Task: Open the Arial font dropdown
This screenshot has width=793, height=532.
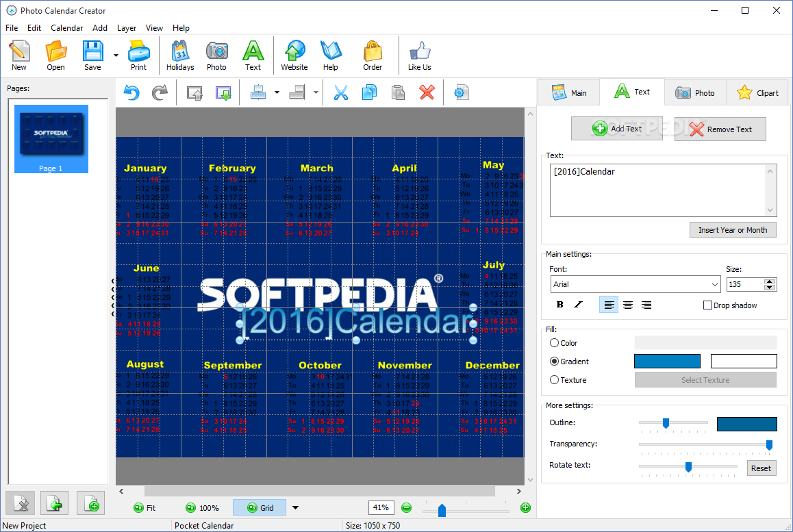Action: coord(635,284)
